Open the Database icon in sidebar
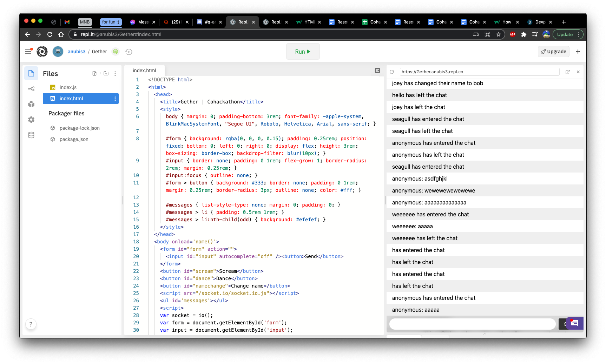The height and width of the screenshot is (364, 606). tap(31, 135)
